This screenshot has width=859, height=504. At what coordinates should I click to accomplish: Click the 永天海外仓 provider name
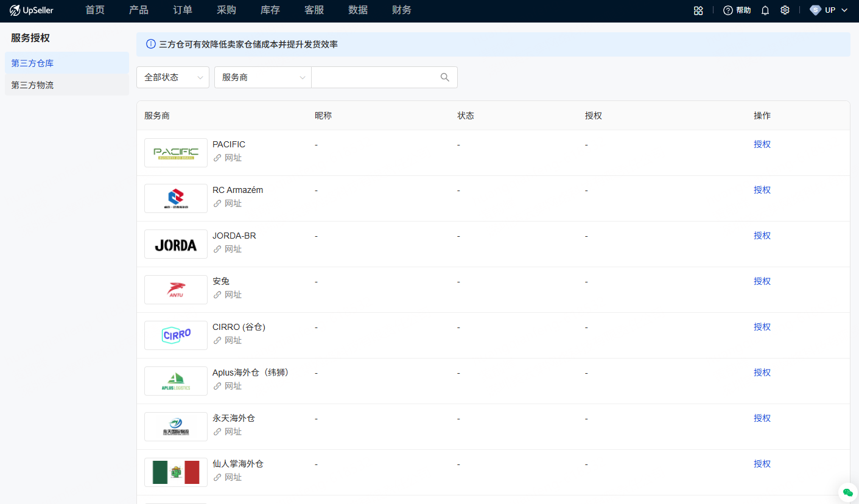point(234,418)
